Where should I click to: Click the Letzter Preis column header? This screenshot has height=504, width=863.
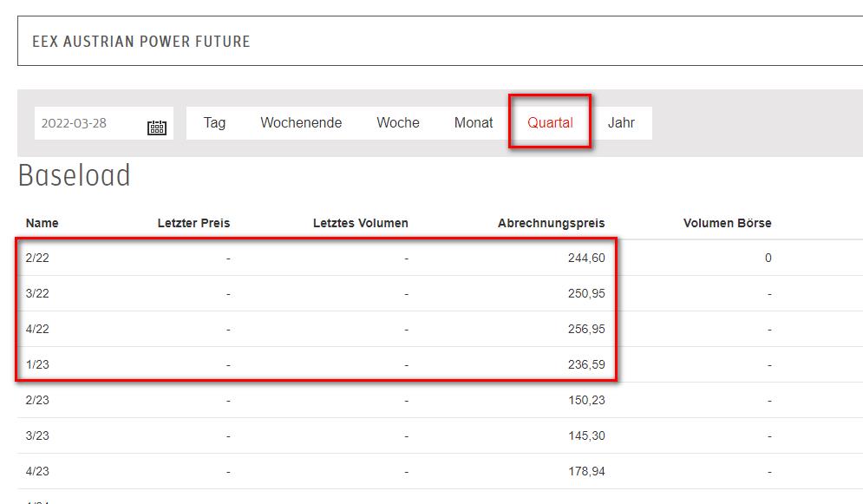coord(193,224)
